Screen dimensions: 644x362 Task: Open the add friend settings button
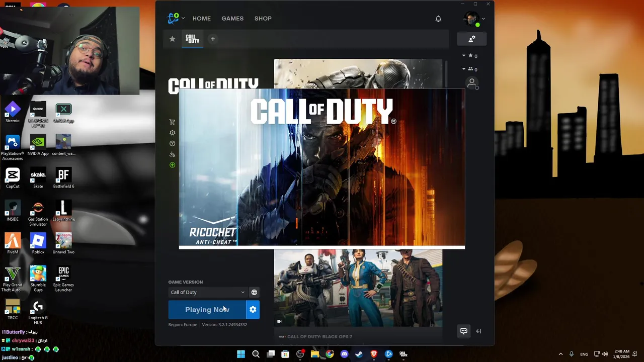tap(471, 39)
